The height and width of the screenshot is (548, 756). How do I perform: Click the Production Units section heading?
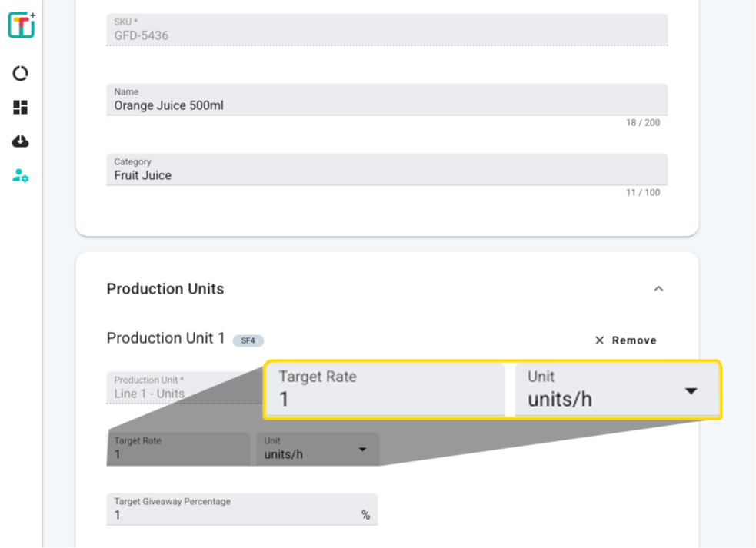(165, 289)
